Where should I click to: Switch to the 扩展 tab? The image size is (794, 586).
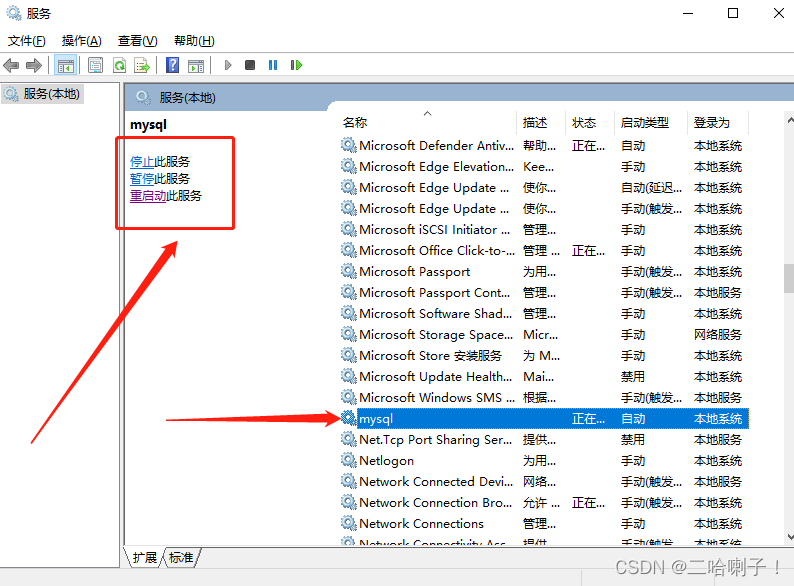tap(145, 558)
